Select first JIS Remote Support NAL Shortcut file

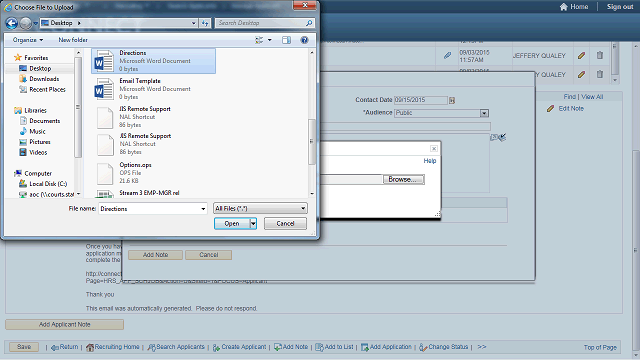pyautogui.click(x=153, y=117)
